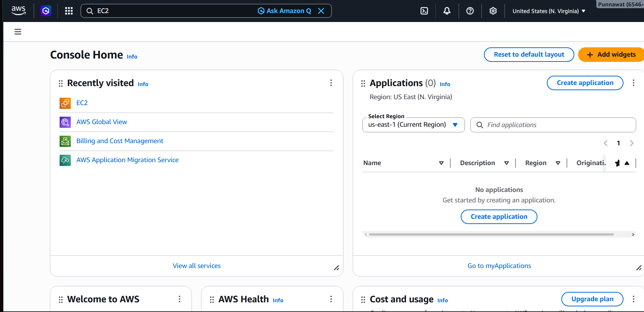The height and width of the screenshot is (312, 644).
Task: Click Go to myApplications link
Action: coord(499,266)
